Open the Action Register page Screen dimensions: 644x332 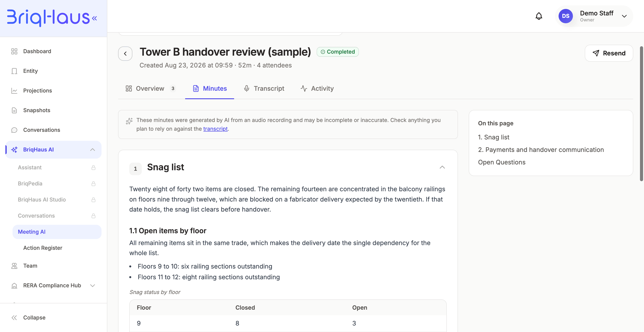click(x=43, y=248)
